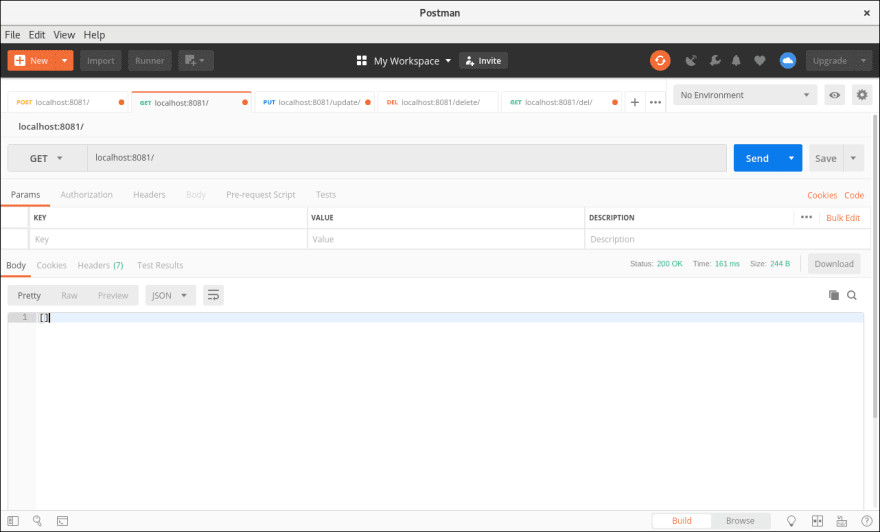
Task: Download the response with Download button
Action: (834, 264)
